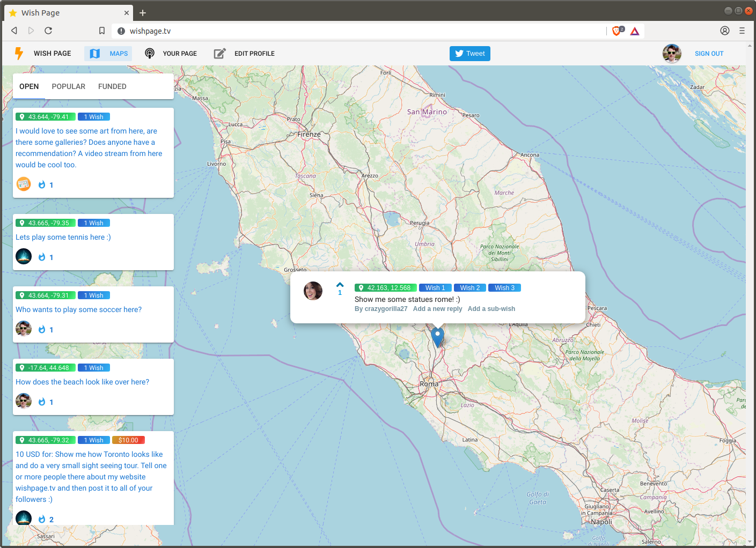Upvote the Rome statues wish

pyautogui.click(x=340, y=285)
